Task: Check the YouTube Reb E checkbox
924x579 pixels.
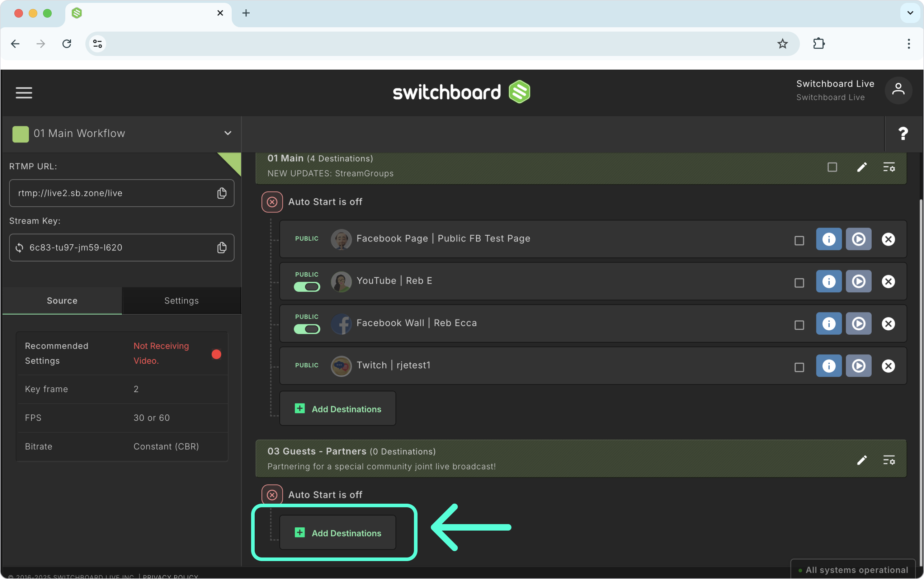Action: (799, 283)
